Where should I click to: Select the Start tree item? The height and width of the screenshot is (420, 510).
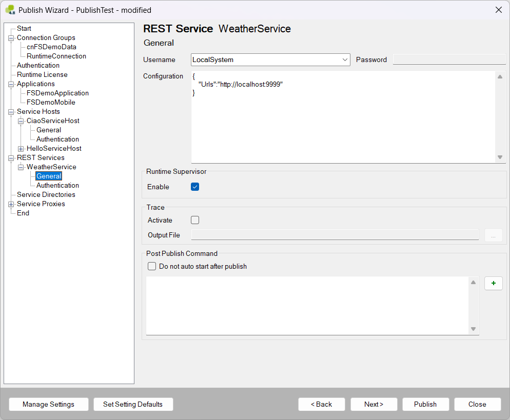[24, 28]
